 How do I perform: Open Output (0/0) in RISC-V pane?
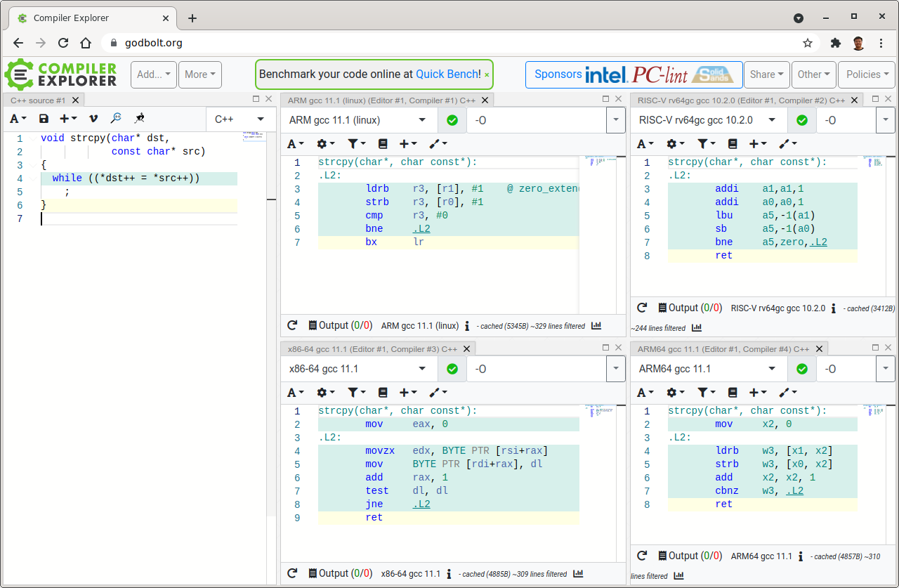tap(690, 308)
